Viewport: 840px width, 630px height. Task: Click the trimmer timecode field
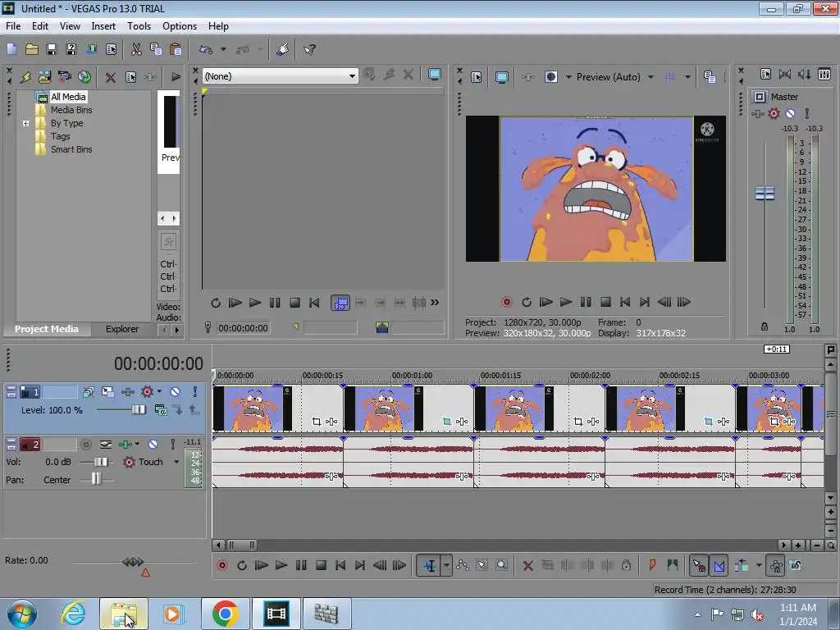tap(243, 328)
